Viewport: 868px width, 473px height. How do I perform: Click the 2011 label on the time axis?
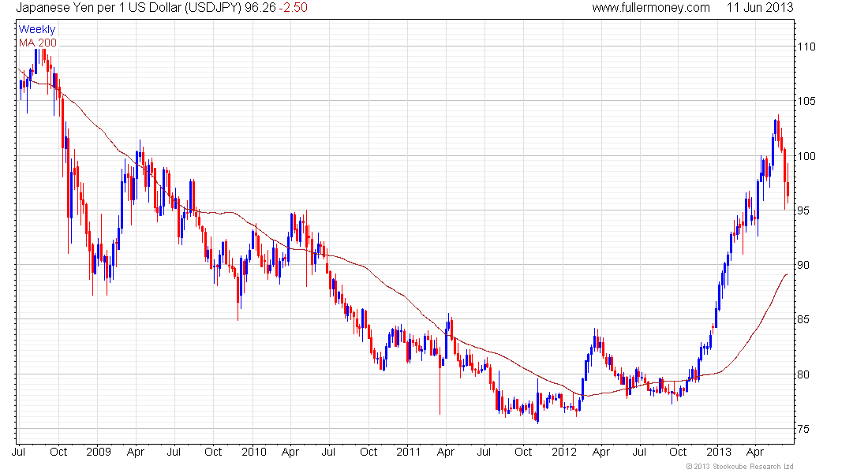tap(409, 452)
